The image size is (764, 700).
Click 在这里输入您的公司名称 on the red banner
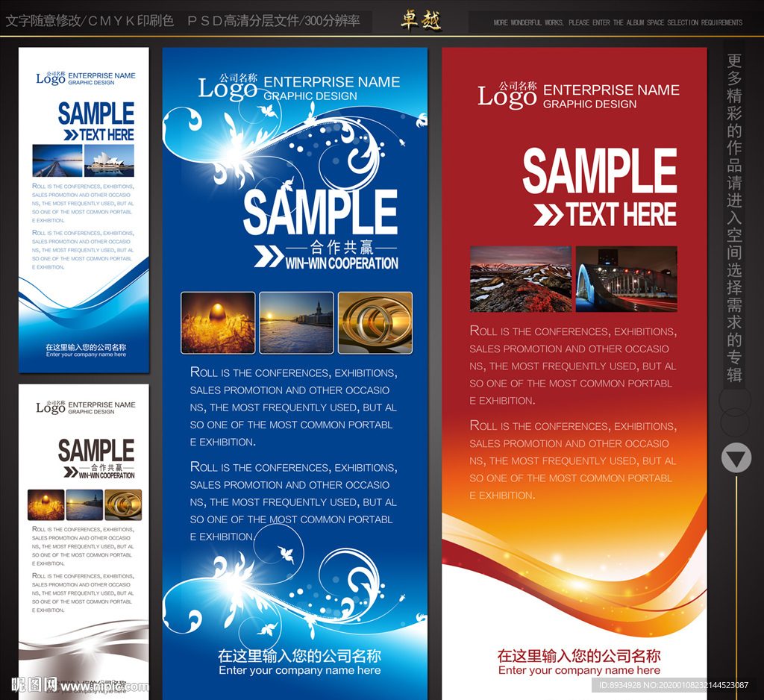click(579, 656)
